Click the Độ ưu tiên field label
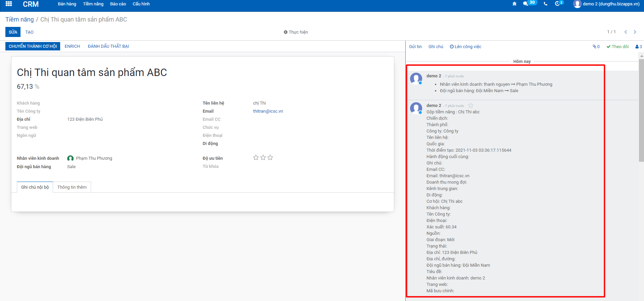Image resolution: width=644 pixels, height=301 pixels. pyautogui.click(x=212, y=158)
